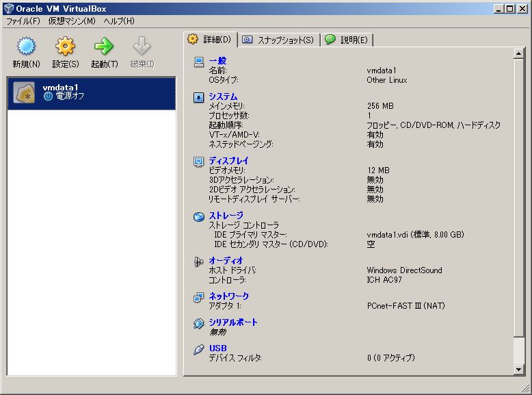Open the ストレージ settings link
The width and height of the screenshot is (532, 395).
[x=226, y=216]
